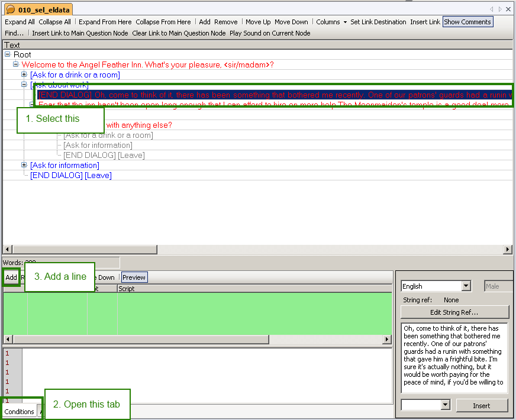Select the blue Ask for information line

tap(64, 166)
